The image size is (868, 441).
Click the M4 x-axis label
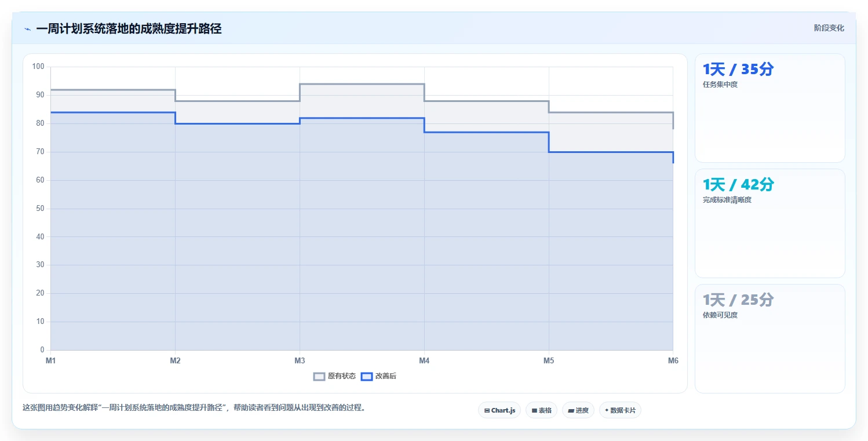click(x=424, y=360)
